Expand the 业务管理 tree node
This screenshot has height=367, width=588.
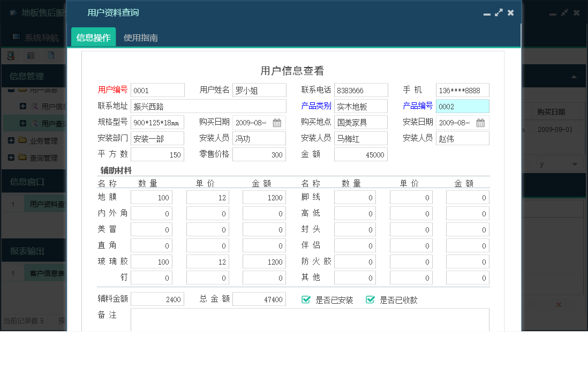coord(11,140)
